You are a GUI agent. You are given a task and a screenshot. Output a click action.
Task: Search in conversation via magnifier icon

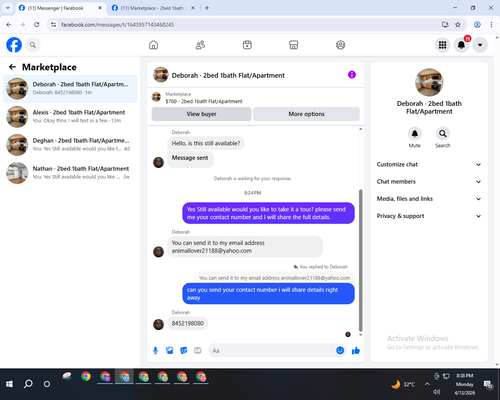pos(443,134)
